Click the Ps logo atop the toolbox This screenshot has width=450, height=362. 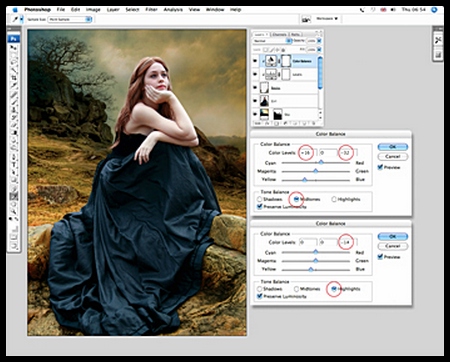[14, 39]
